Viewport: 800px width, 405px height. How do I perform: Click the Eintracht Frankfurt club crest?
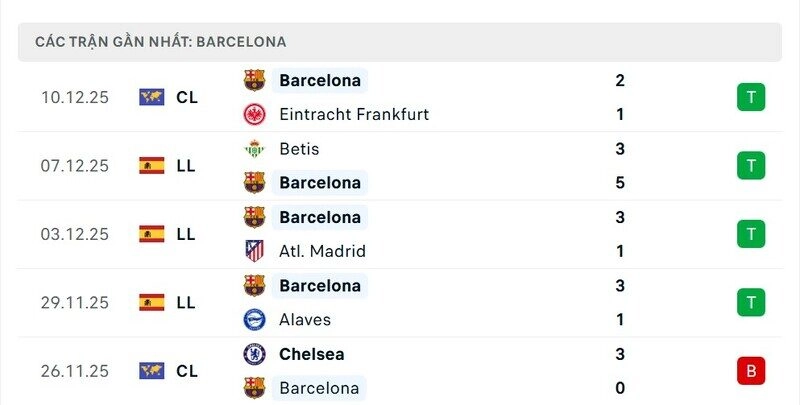tap(255, 114)
